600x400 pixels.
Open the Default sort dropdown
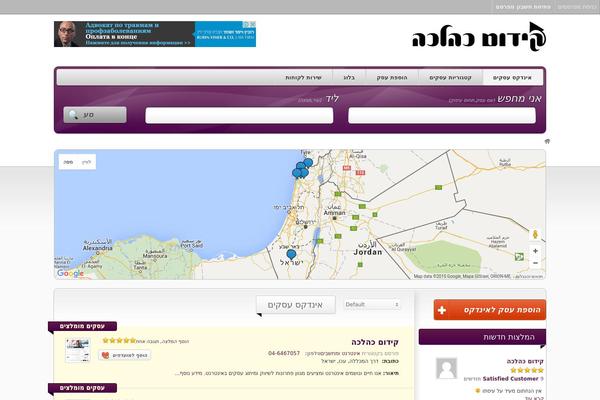click(x=372, y=305)
